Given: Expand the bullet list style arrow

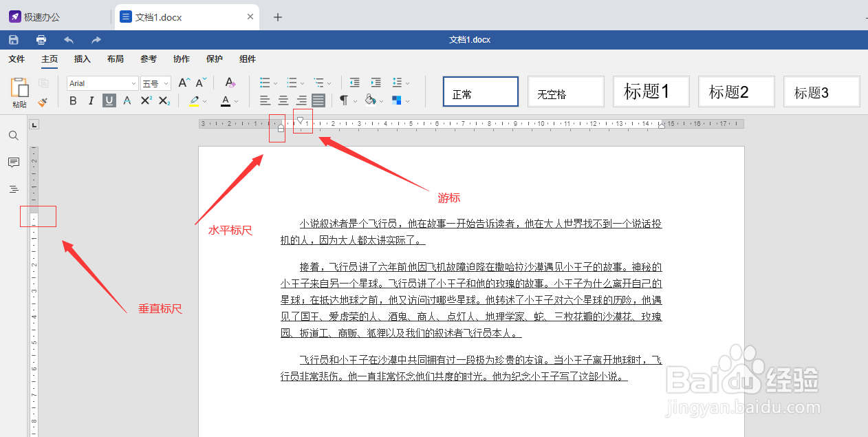Looking at the screenshot, I should (x=275, y=83).
